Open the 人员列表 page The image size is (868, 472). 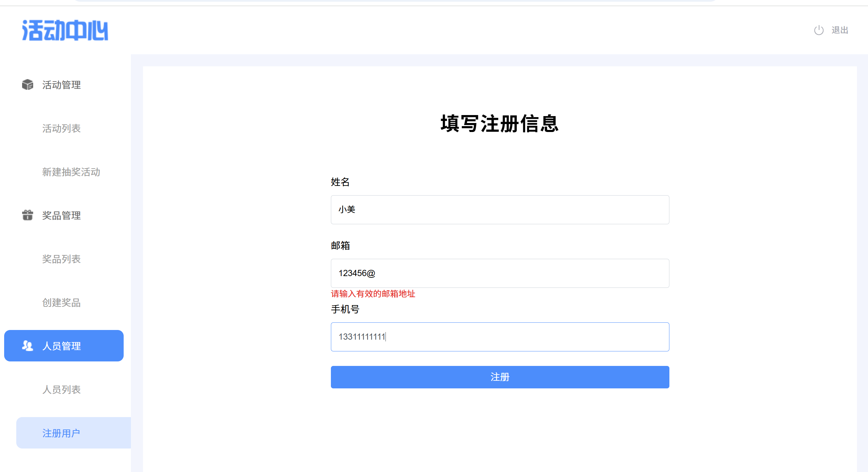click(x=61, y=390)
